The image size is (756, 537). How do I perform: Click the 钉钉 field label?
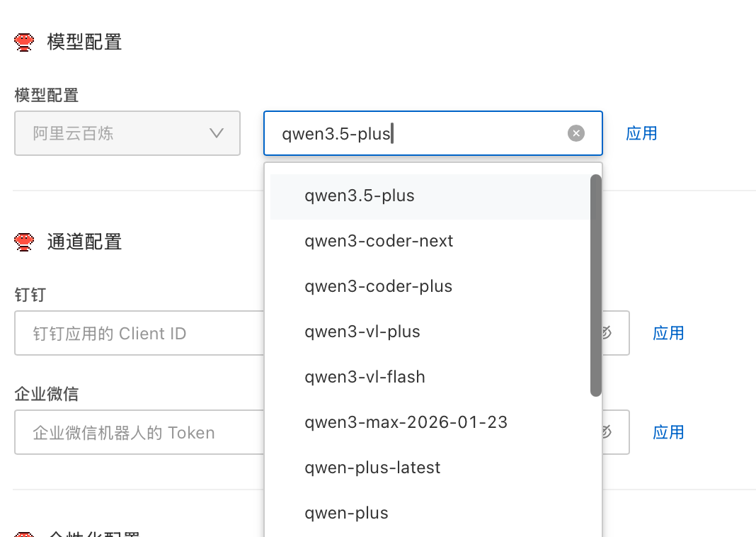[x=30, y=295]
